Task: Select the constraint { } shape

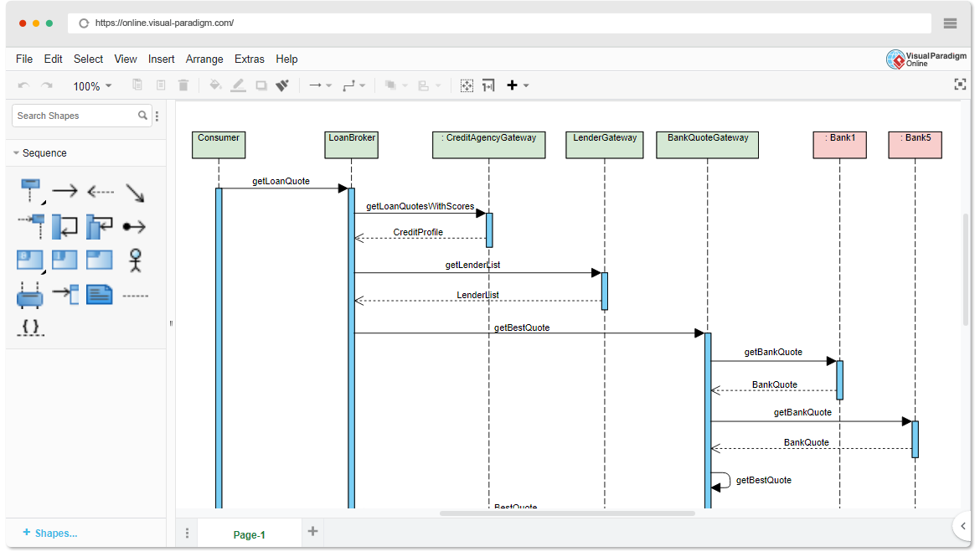Action: [31, 327]
